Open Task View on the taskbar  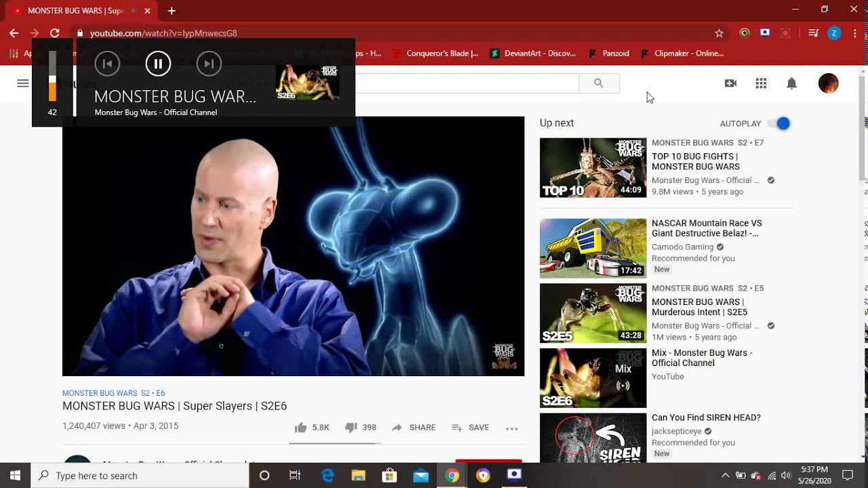point(295,475)
